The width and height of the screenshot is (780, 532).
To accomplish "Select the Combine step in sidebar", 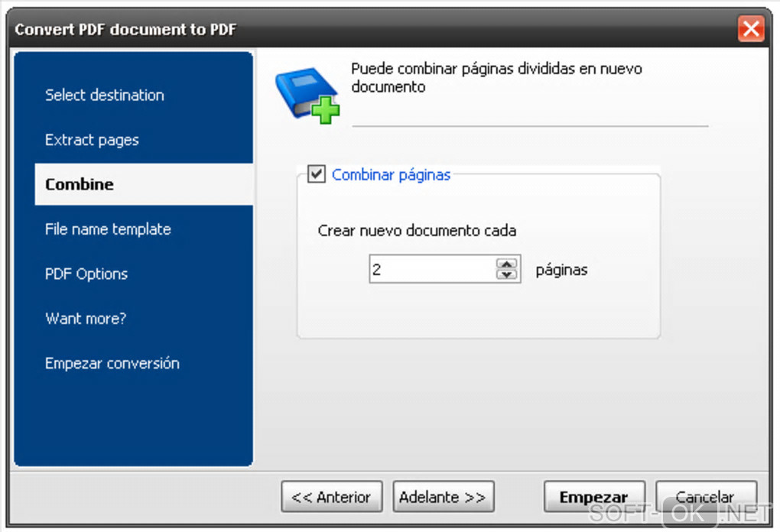I will click(80, 184).
